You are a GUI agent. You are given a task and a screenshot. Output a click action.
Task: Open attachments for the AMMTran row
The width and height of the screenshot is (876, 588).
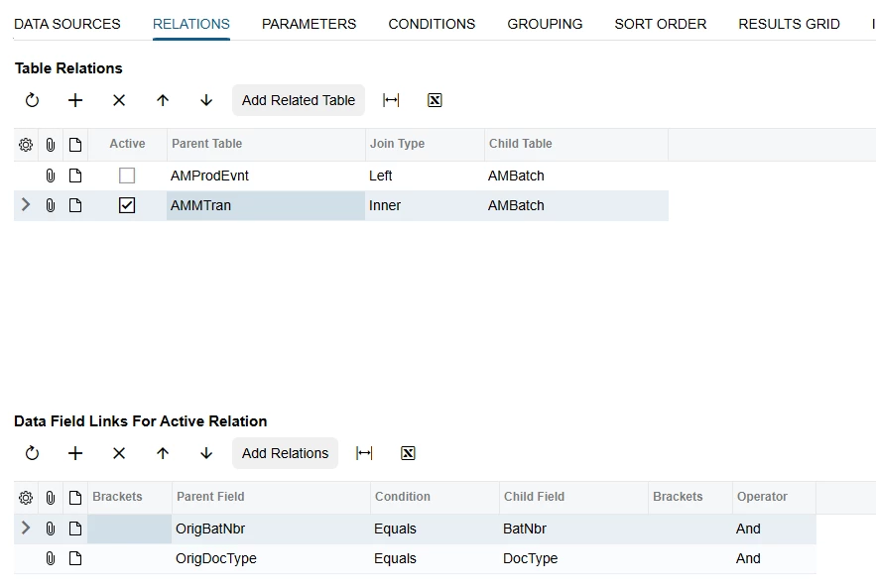click(x=51, y=205)
